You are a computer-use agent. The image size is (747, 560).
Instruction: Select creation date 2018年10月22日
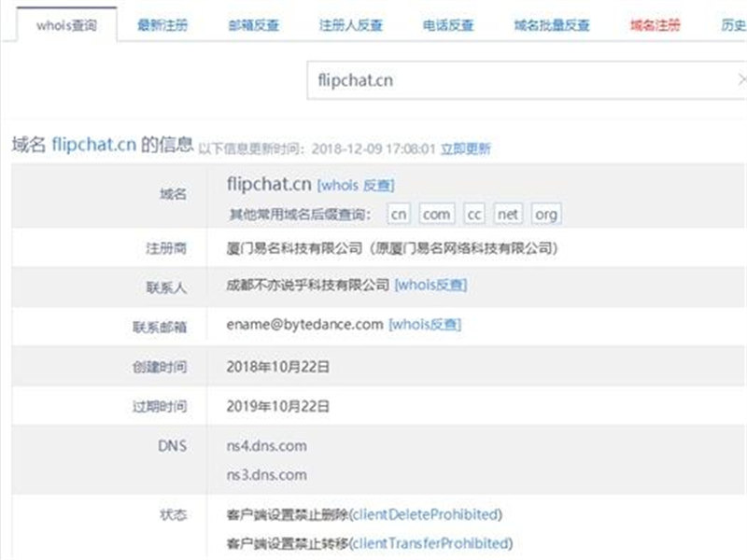coord(277,367)
